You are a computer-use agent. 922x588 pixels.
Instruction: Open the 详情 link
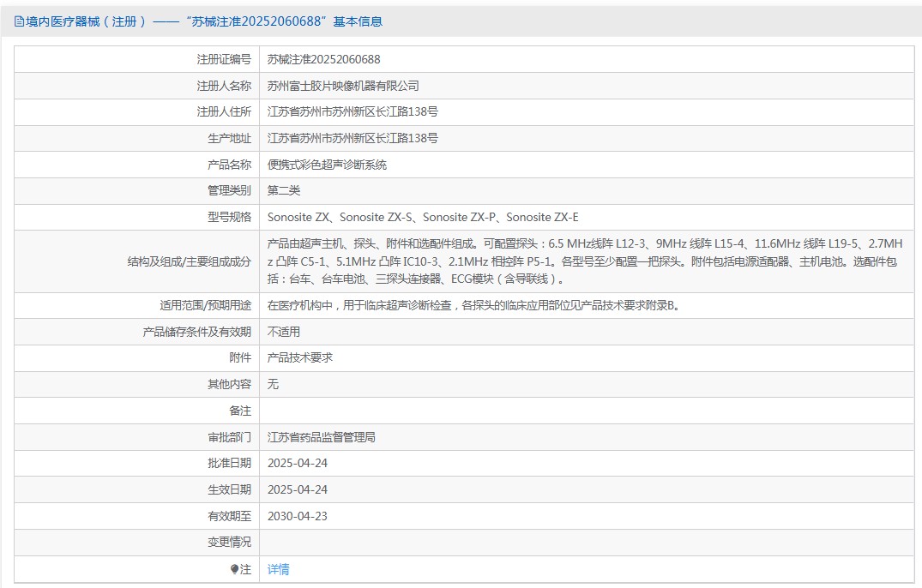click(278, 569)
